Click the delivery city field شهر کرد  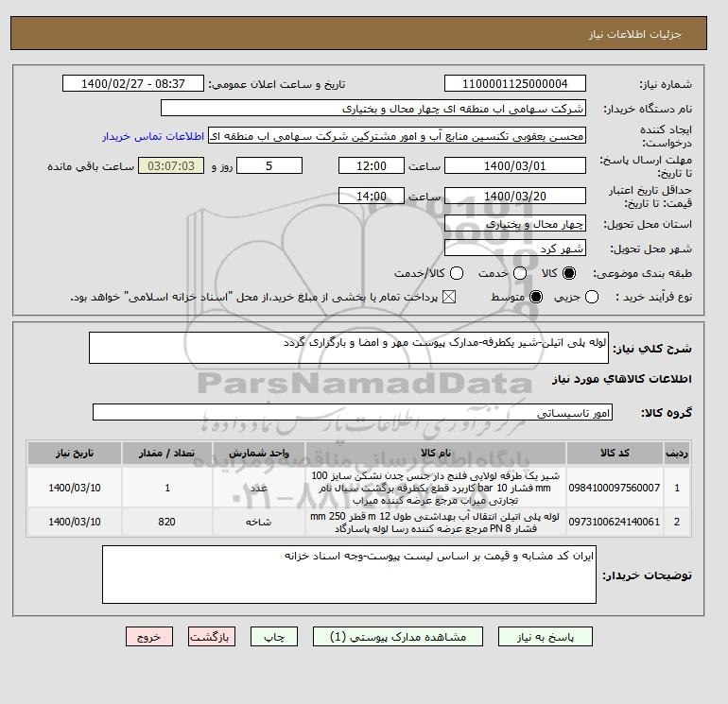[x=515, y=249]
